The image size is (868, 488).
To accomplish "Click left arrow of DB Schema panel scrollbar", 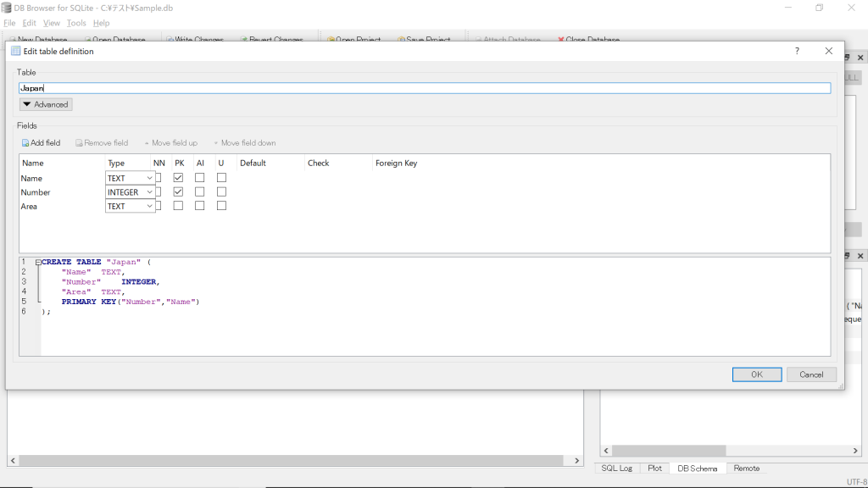I will pyautogui.click(x=606, y=451).
